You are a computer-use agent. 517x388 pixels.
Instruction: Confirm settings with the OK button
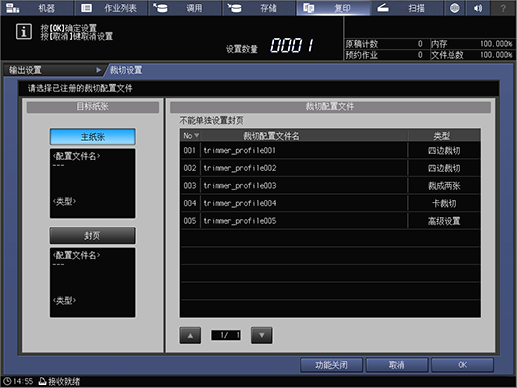click(462, 365)
